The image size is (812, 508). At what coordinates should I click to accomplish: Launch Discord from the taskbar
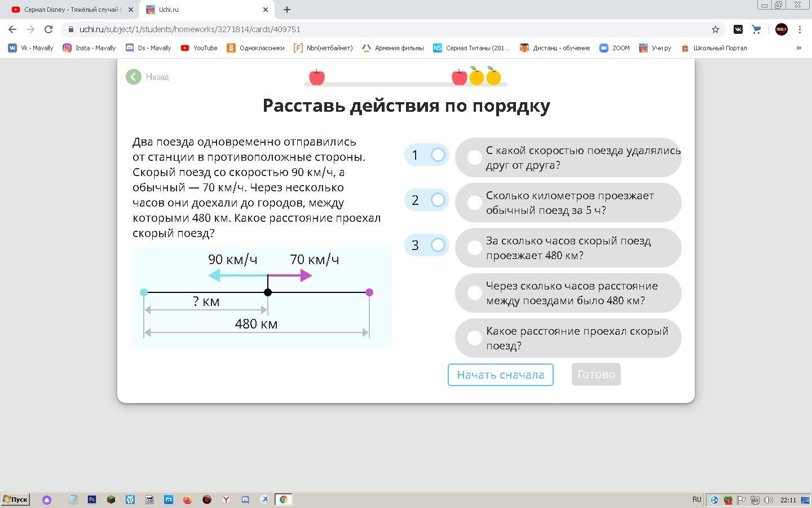pos(245,500)
